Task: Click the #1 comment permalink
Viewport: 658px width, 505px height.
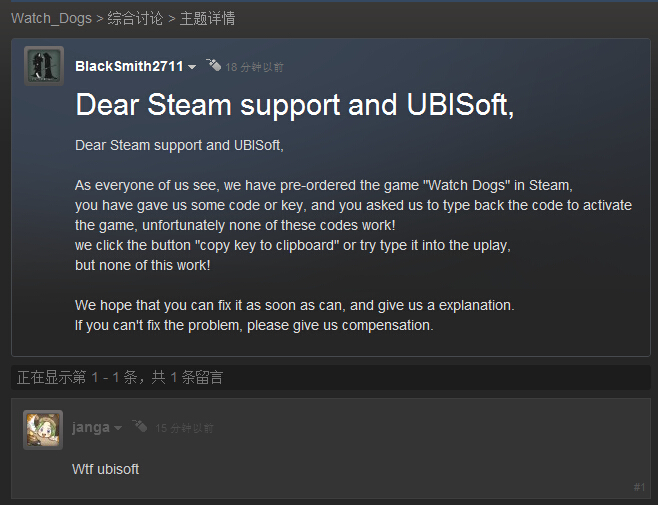Action: [639, 487]
